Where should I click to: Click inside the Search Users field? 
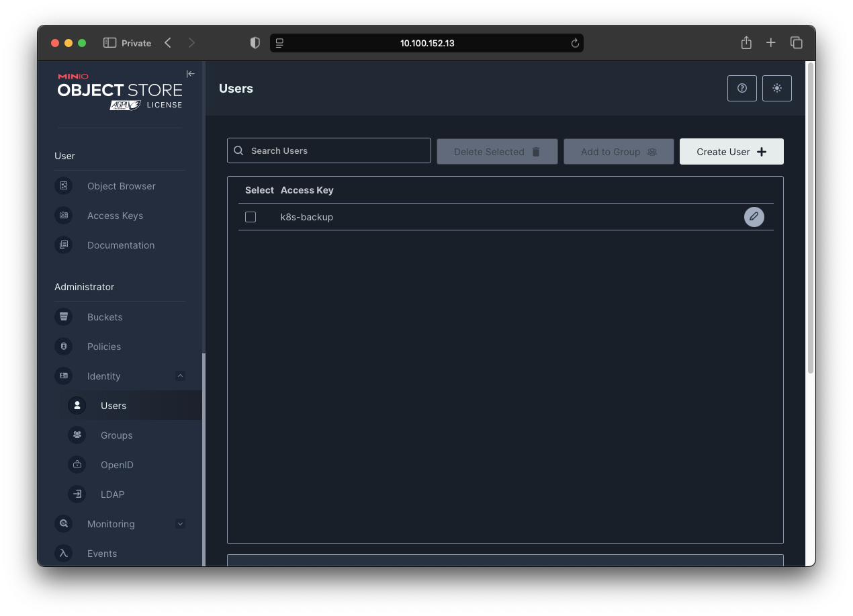point(328,150)
